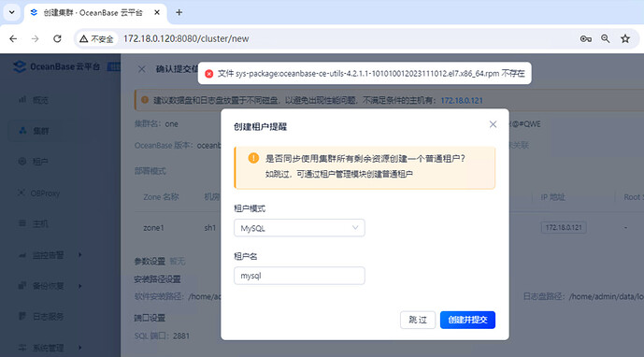Screen dimensions: 644x357
Task: Bookmark this page with the star icon
Action: [x=625, y=38]
